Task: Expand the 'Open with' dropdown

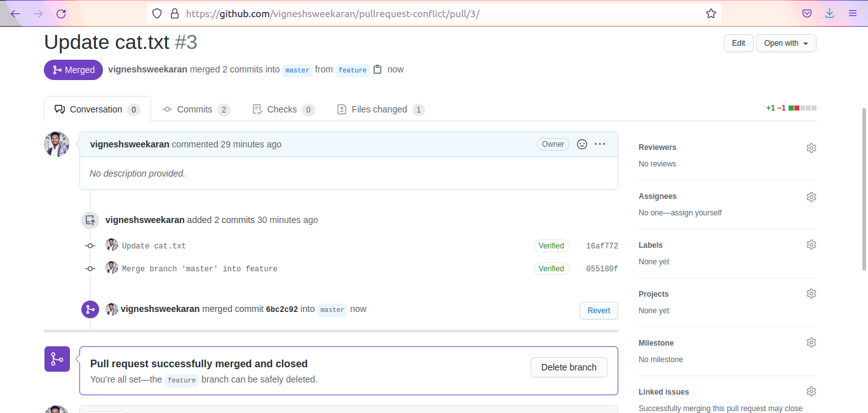Action: [785, 43]
